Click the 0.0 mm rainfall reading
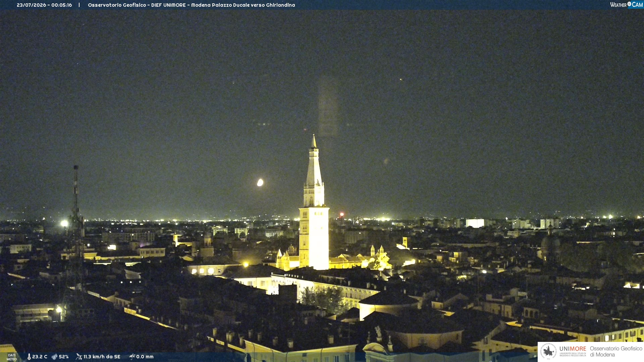644x362 pixels. pyautogui.click(x=145, y=357)
